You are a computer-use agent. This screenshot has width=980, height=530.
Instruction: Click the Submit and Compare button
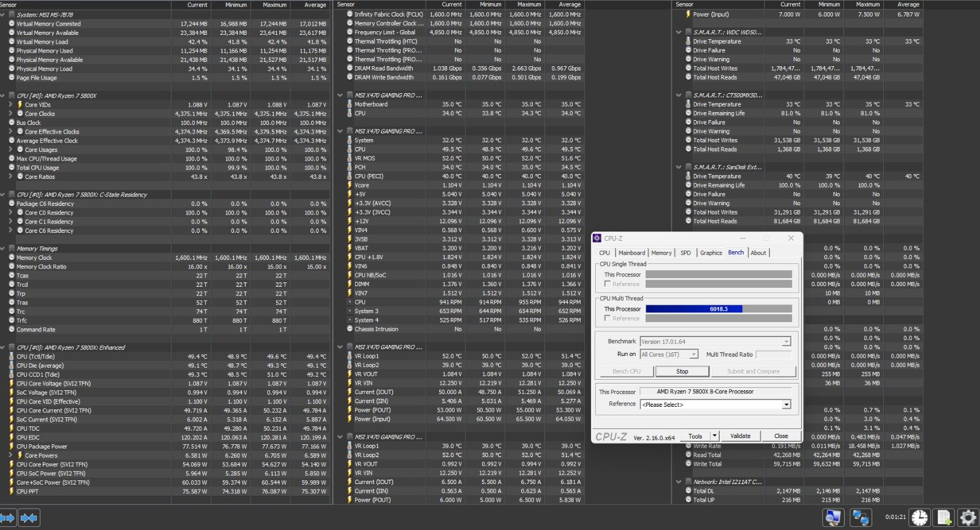(753, 371)
